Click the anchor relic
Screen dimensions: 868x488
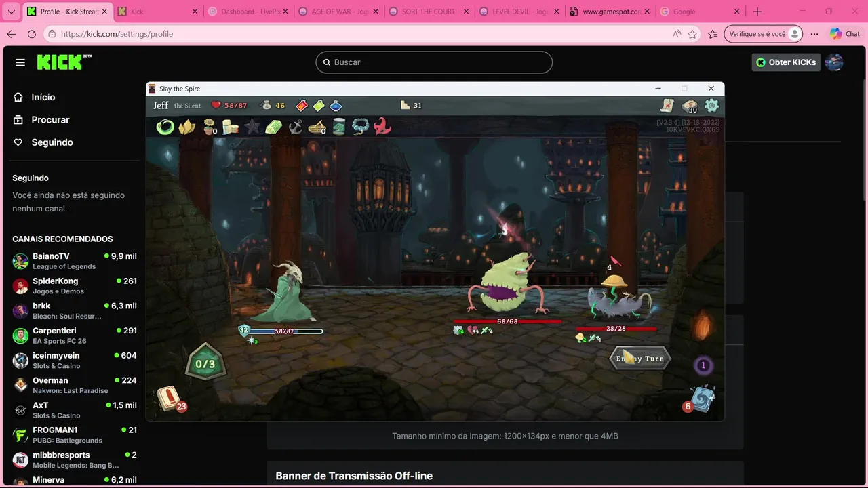pyautogui.click(x=295, y=127)
